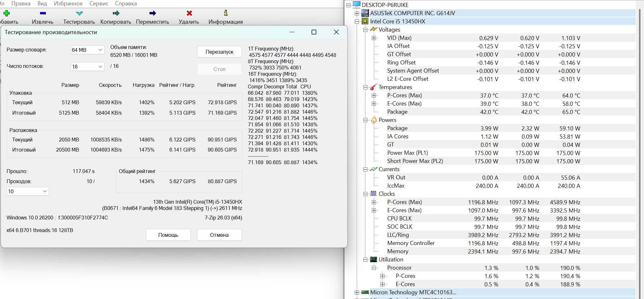Click the Move arrow icon in toolbar
This screenshot has height=299, width=644.
pyautogui.click(x=153, y=13)
